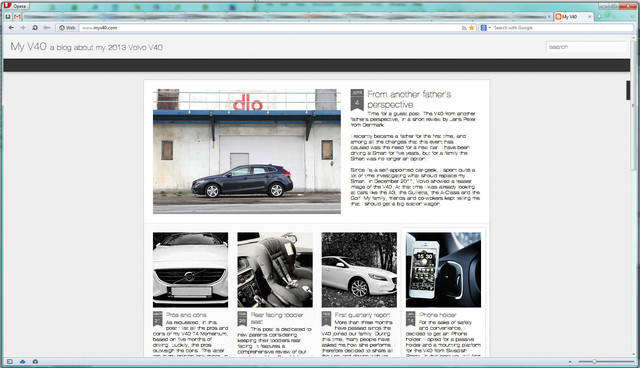Focus the Search with Google field
The image size is (640, 368).
point(562,28)
